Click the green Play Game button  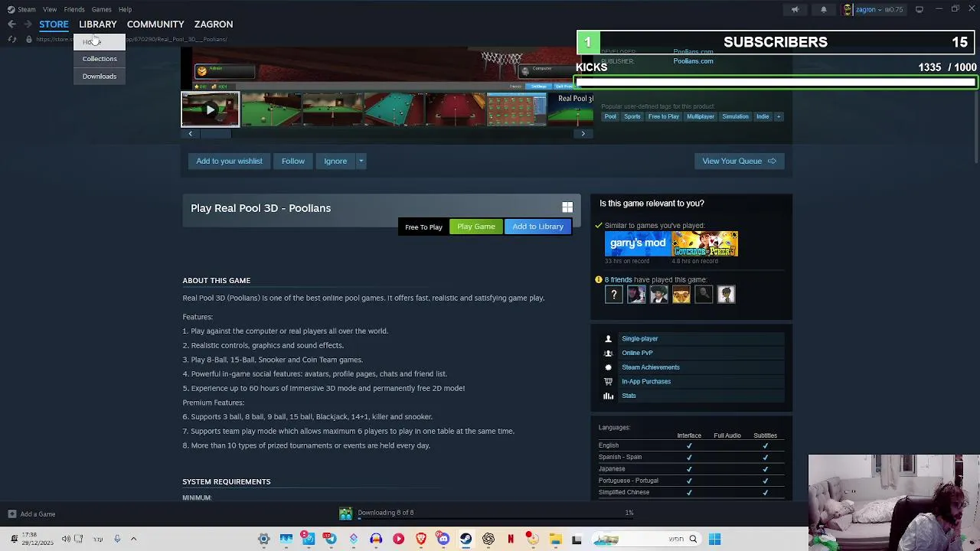point(476,227)
